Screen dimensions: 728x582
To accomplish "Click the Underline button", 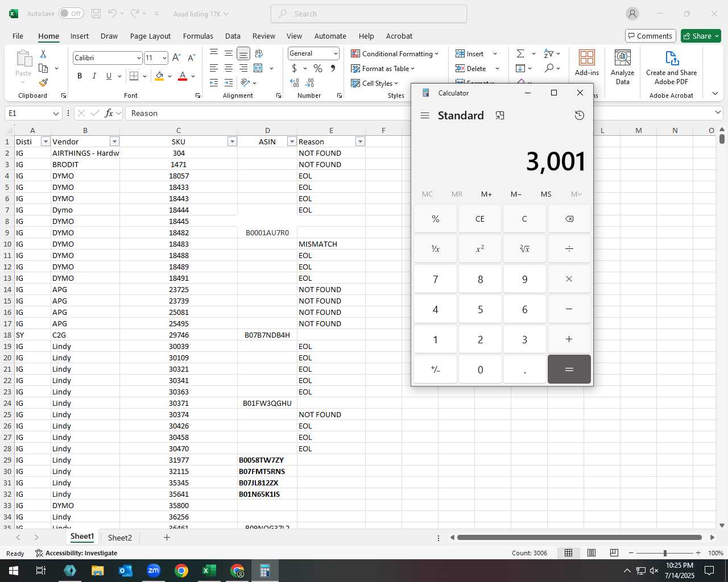I will pyautogui.click(x=109, y=76).
